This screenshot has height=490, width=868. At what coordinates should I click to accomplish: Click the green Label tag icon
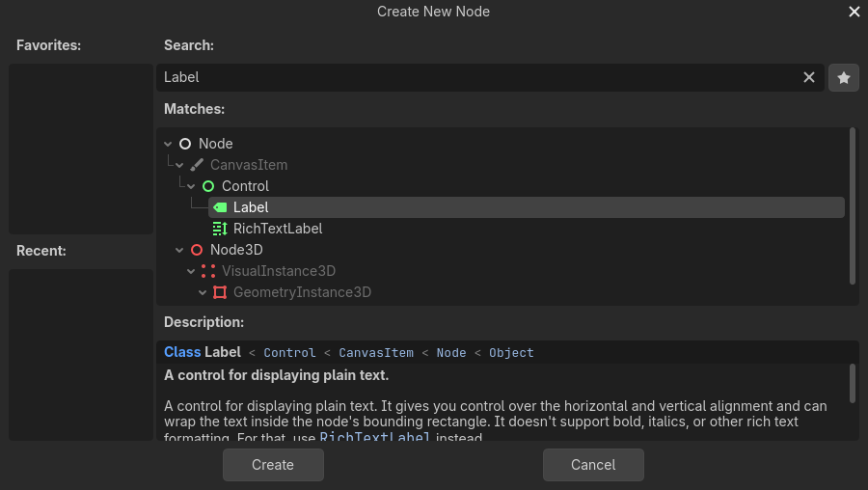(220, 207)
